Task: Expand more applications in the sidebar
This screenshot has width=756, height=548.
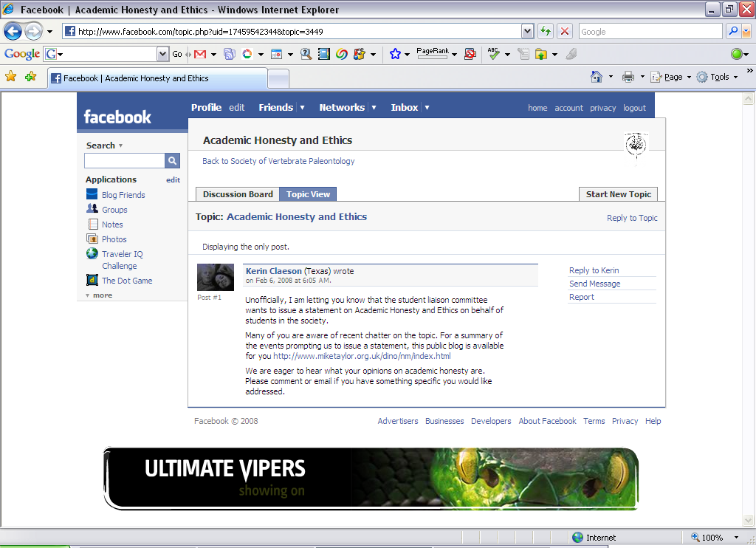Action: pos(99,295)
